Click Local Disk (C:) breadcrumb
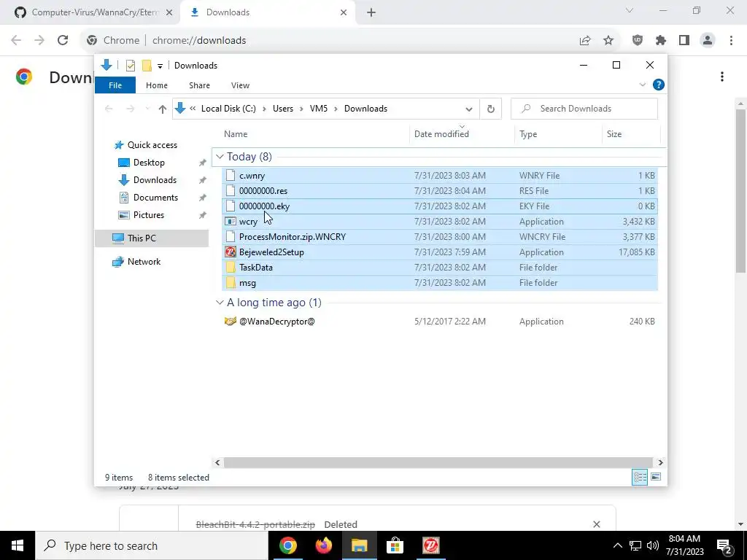This screenshot has width=747, height=560. (228, 109)
